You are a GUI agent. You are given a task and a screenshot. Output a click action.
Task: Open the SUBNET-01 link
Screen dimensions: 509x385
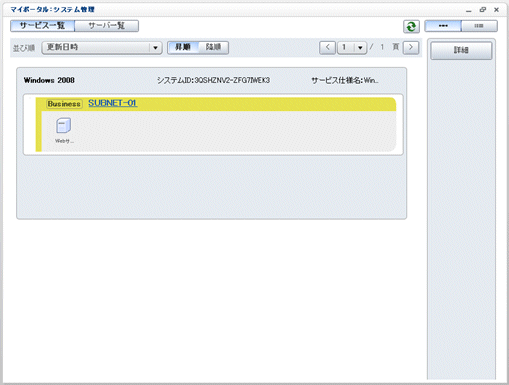113,103
